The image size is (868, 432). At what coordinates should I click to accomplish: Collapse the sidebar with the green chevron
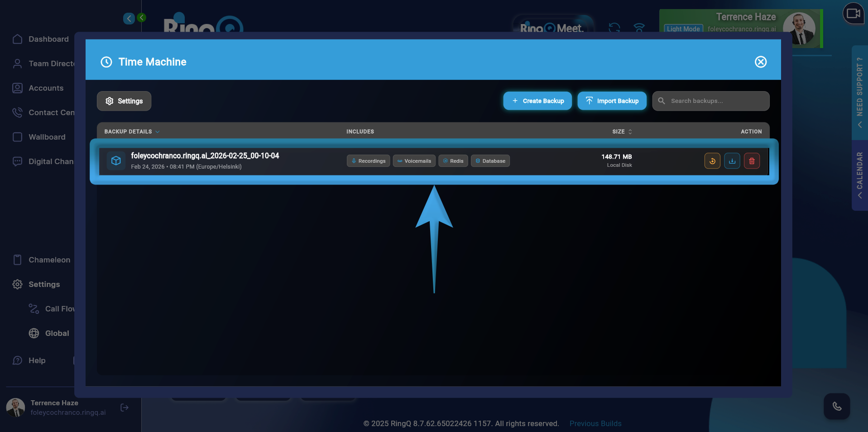tap(141, 17)
